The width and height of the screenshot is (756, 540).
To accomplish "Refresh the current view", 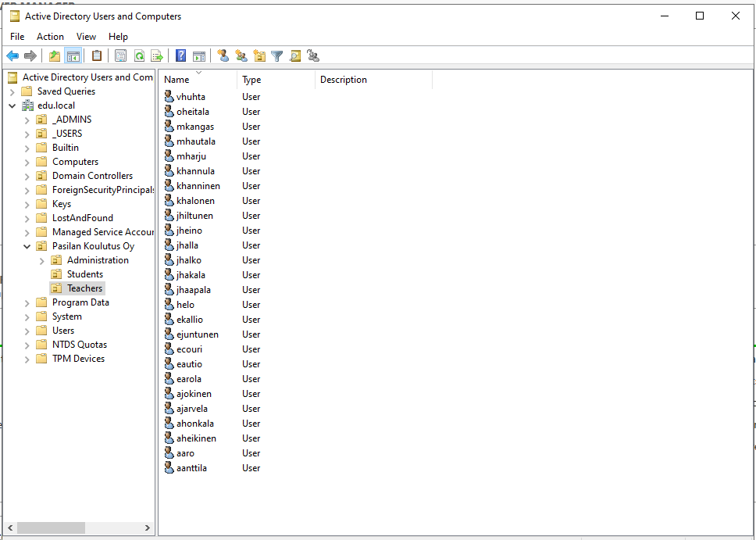I will [x=139, y=56].
